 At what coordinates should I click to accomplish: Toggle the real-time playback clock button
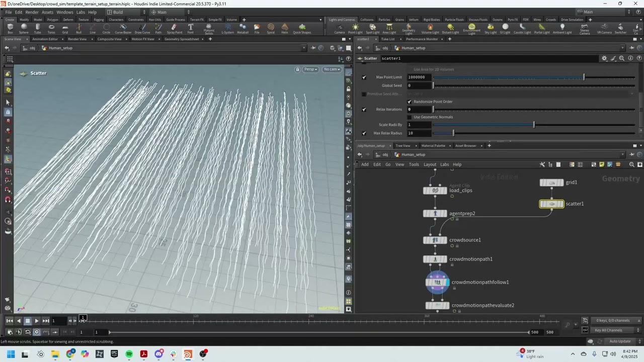(x=37, y=332)
